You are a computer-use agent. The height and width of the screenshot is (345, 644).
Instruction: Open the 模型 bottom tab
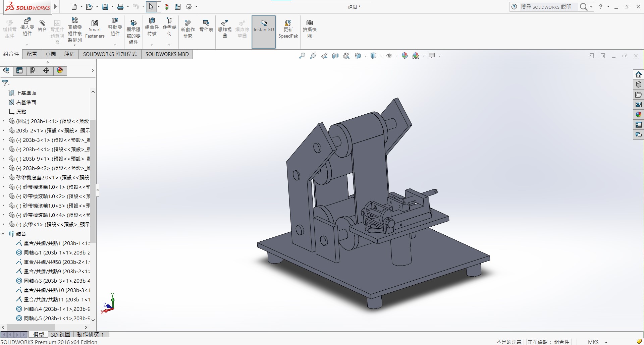pyautogui.click(x=39, y=334)
